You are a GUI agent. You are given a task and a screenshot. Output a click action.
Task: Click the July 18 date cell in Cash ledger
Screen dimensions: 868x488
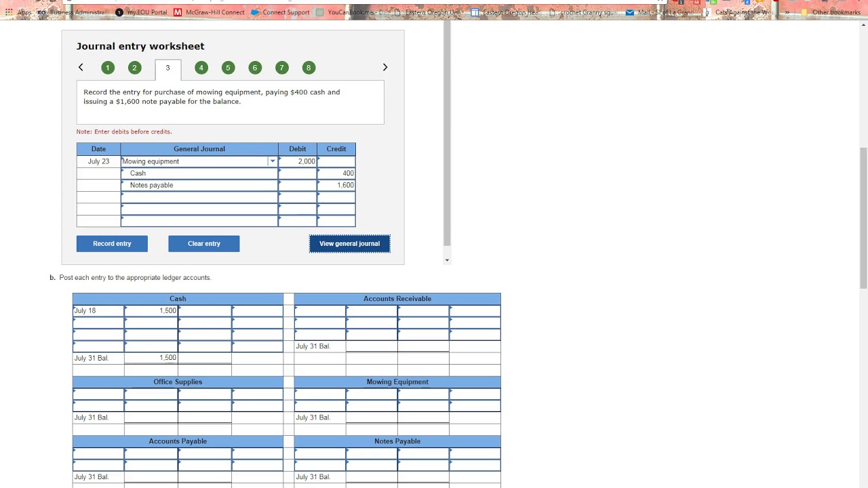coord(98,311)
